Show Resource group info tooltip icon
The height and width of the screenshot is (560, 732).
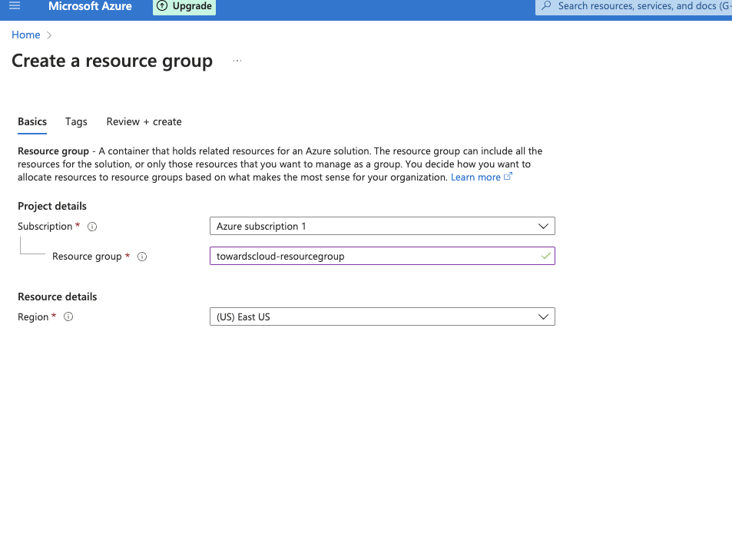tap(142, 257)
